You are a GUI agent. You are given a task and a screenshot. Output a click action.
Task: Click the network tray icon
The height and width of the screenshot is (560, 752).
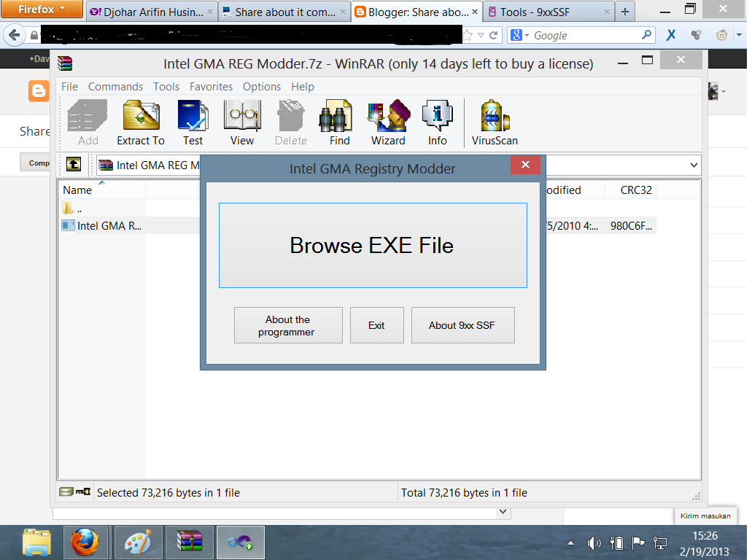coord(660,543)
